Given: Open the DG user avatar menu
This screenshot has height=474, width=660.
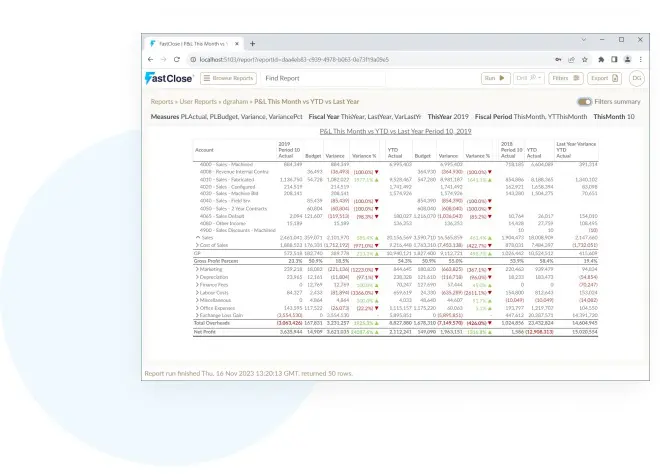Looking at the screenshot, I should coord(636,78).
